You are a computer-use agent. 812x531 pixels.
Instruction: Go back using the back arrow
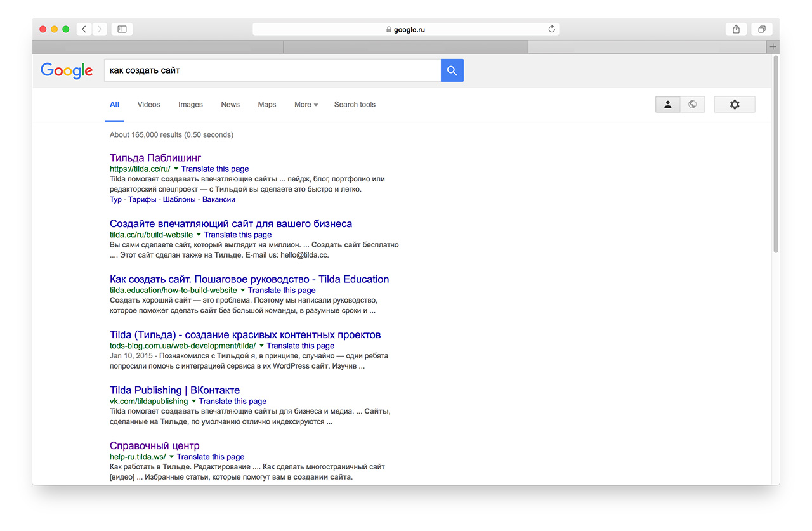[x=84, y=29]
